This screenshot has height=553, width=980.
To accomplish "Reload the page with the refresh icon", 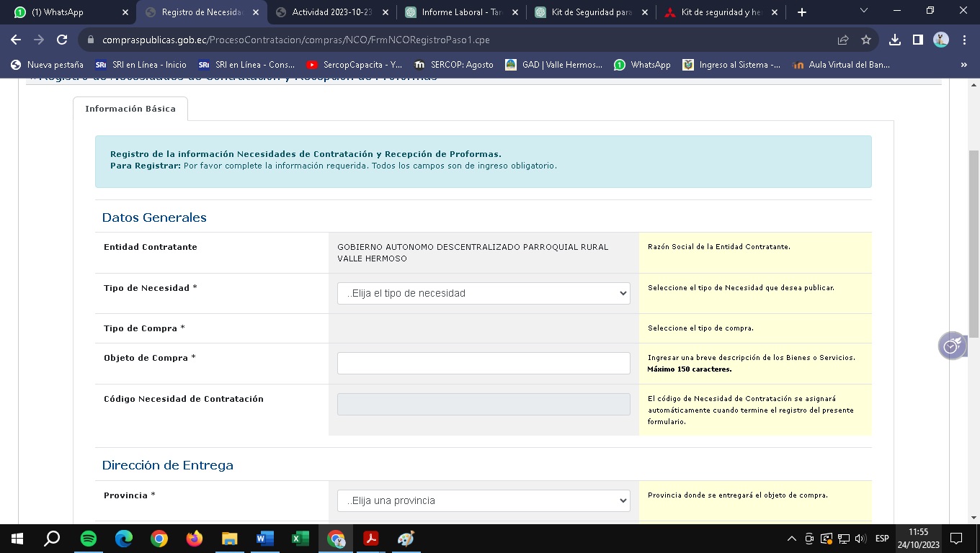I will click(62, 40).
